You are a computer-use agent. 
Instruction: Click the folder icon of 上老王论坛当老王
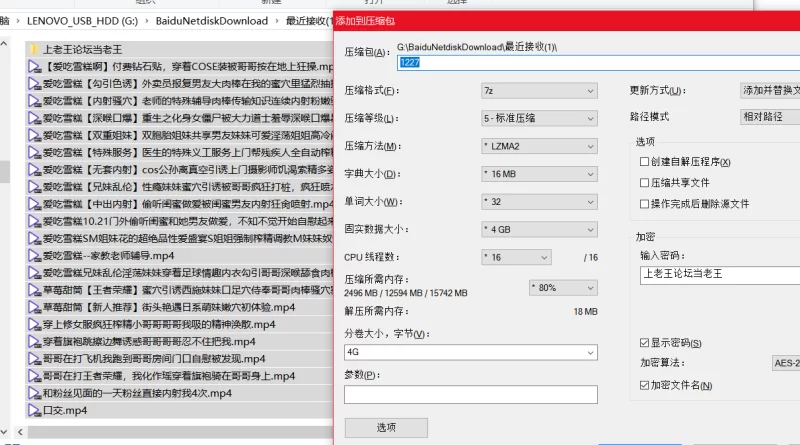pyautogui.click(x=34, y=48)
